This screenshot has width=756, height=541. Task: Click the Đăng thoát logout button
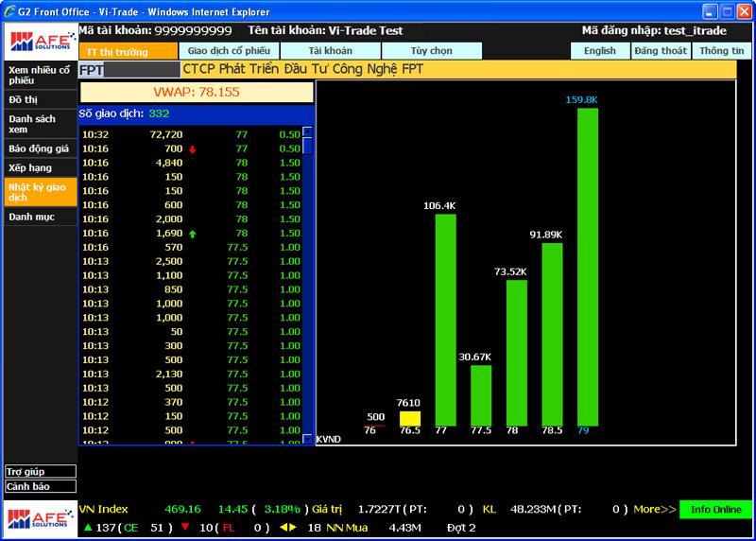[x=661, y=51]
